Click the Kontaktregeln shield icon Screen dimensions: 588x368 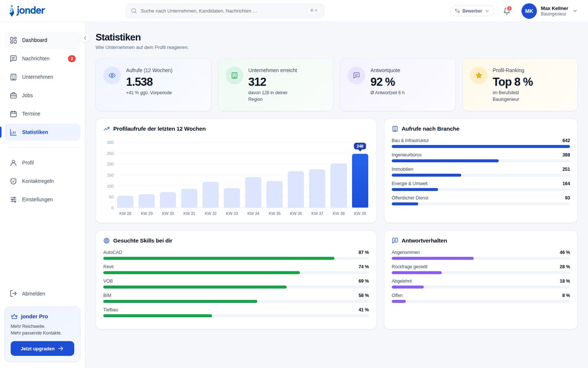13,181
